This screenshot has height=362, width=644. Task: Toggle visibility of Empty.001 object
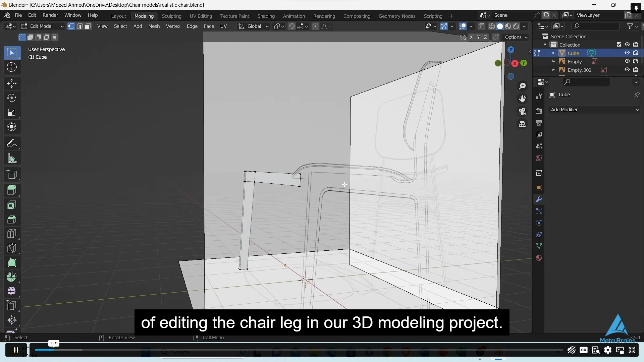pos(628,70)
